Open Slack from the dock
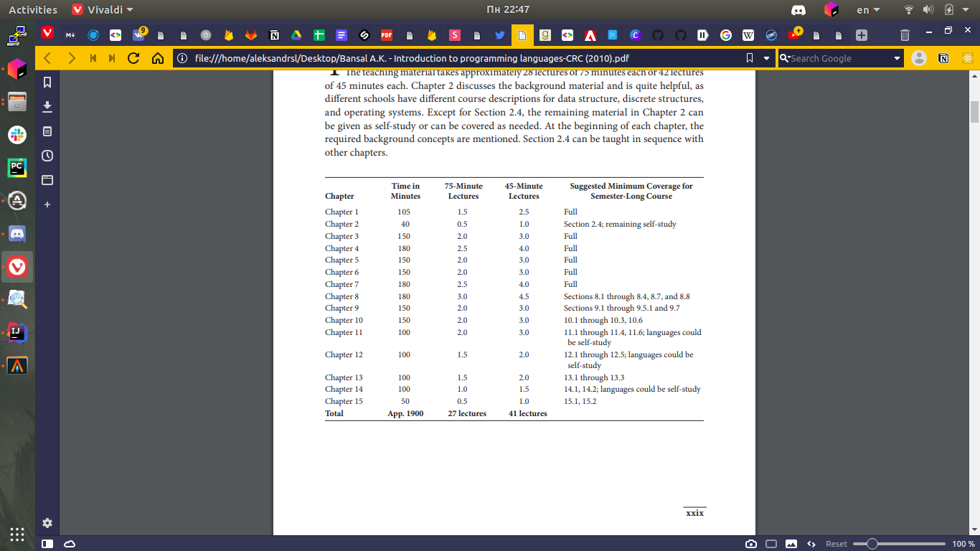Image resolution: width=980 pixels, height=551 pixels. coord(17,134)
